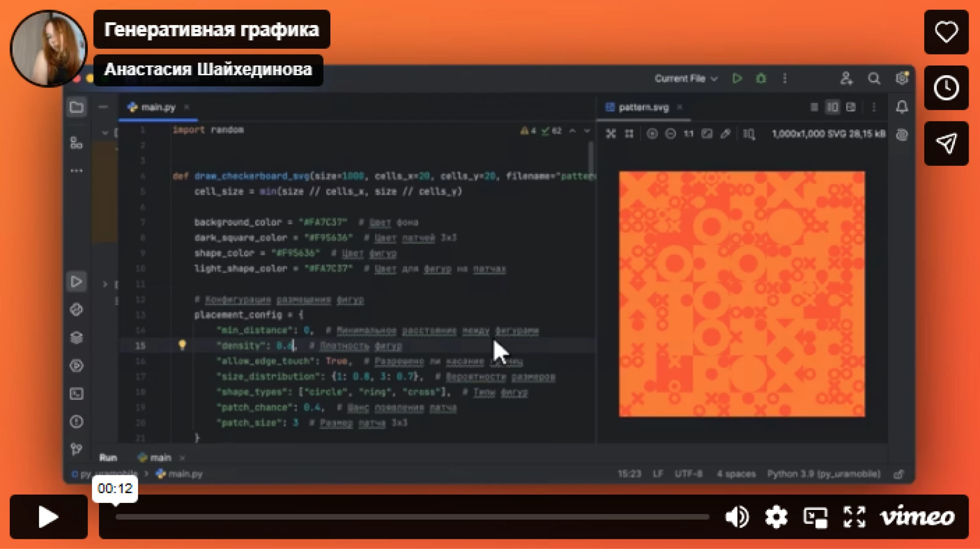Toggle picture-in-picture mode
Screen dimensions: 980x549
[x=815, y=516]
